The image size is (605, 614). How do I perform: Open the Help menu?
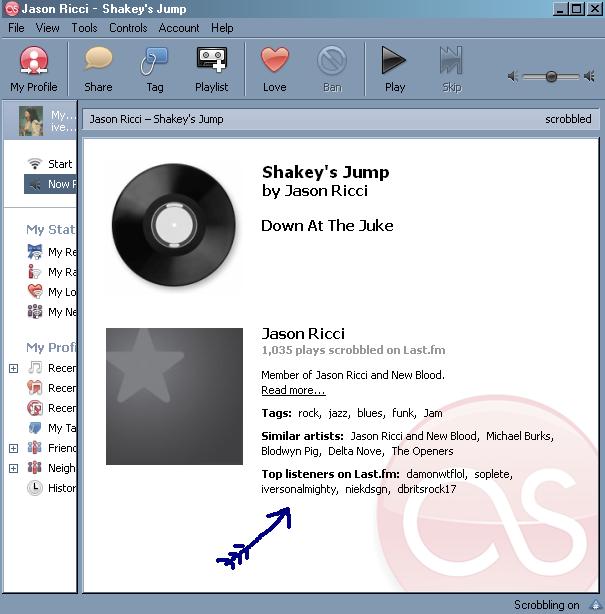coord(222,28)
